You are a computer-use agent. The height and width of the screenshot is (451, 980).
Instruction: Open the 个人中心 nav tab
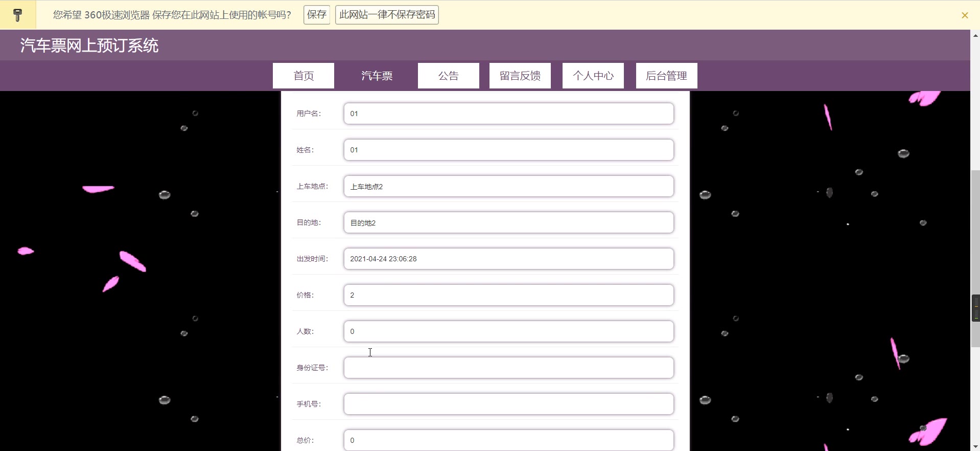[x=593, y=76]
